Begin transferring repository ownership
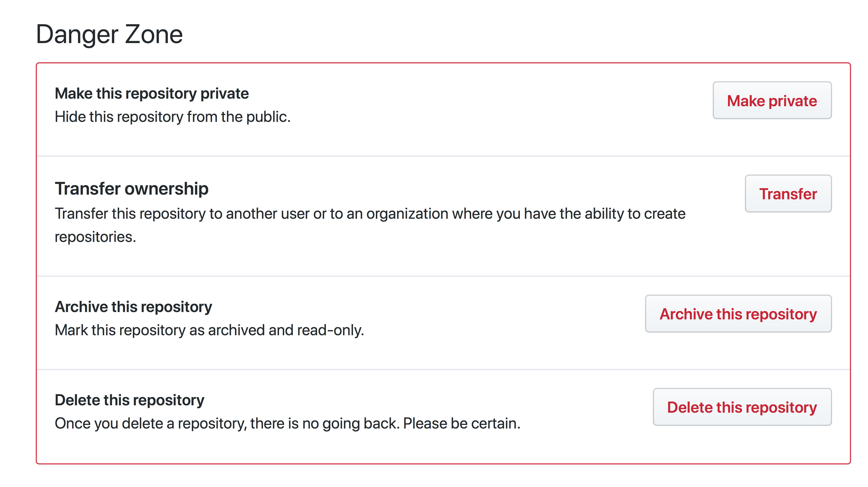 click(788, 194)
